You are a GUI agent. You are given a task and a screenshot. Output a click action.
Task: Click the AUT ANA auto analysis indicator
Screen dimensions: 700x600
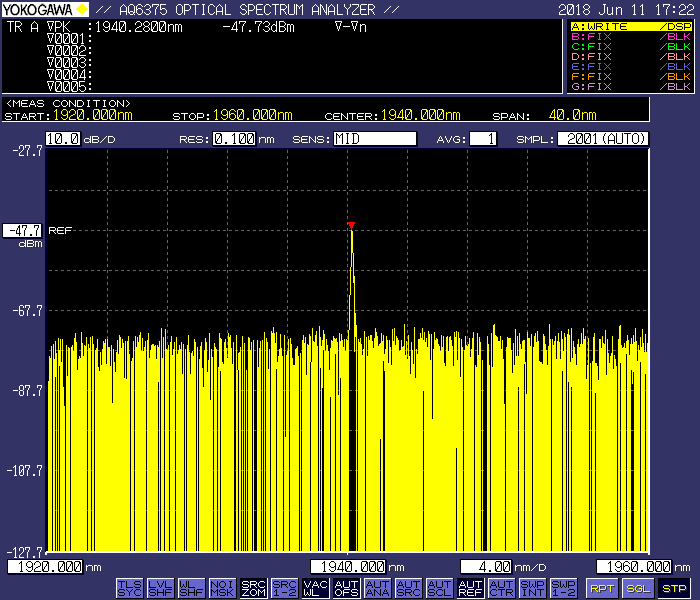point(377,587)
